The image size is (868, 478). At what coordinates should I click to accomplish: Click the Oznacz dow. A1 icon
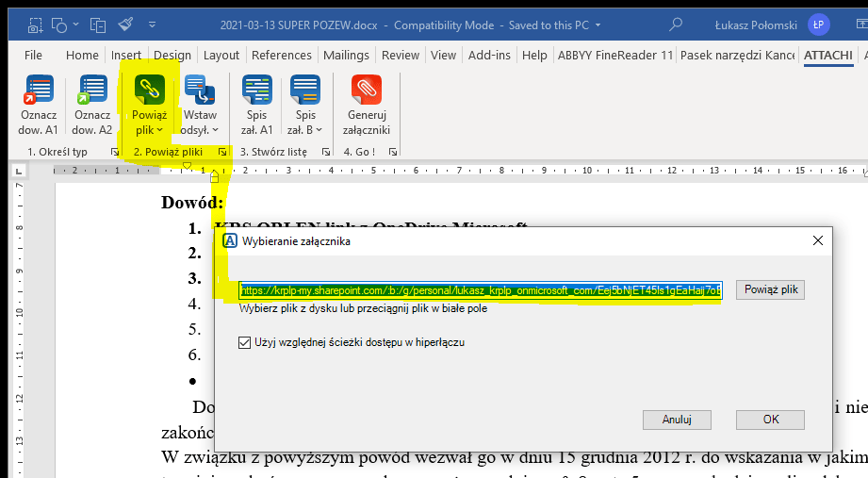(39, 91)
